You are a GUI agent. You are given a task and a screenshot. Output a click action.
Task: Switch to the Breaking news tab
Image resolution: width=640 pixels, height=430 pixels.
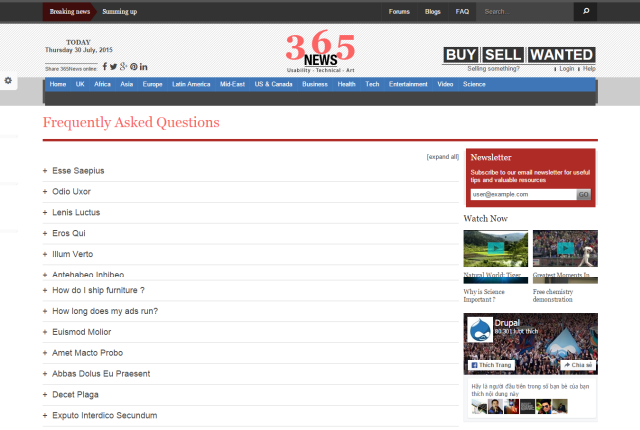coord(70,12)
